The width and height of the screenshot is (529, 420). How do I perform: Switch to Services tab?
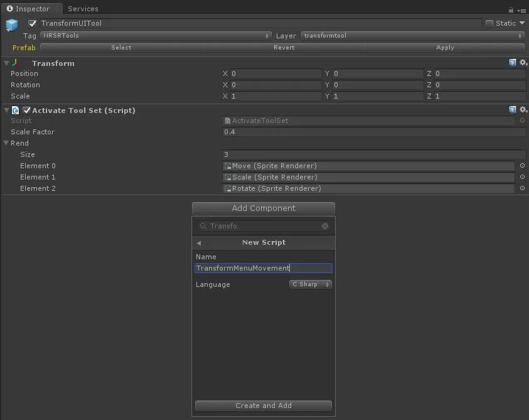click(83, 9)
